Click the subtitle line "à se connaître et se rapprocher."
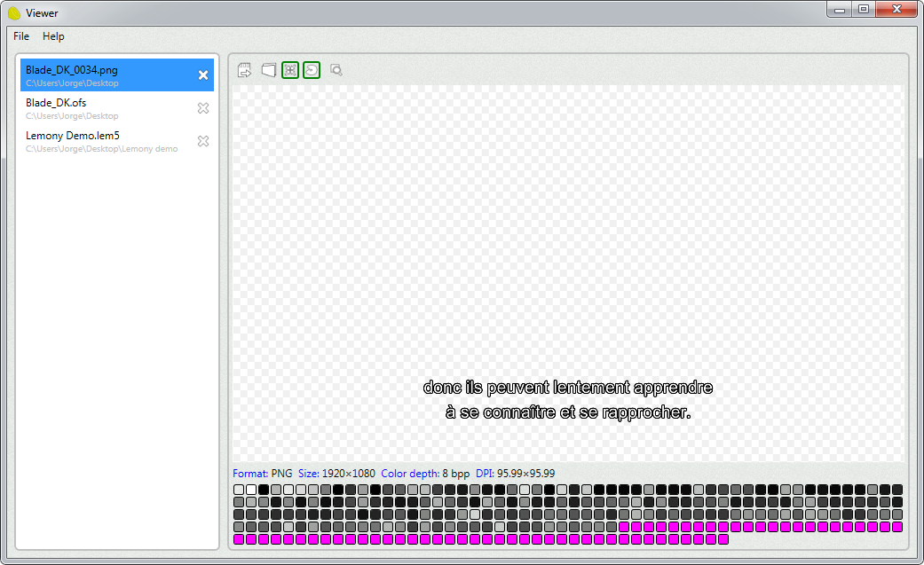Image resolution: width=924 pixels, height=565 pixels. point(568,412)
